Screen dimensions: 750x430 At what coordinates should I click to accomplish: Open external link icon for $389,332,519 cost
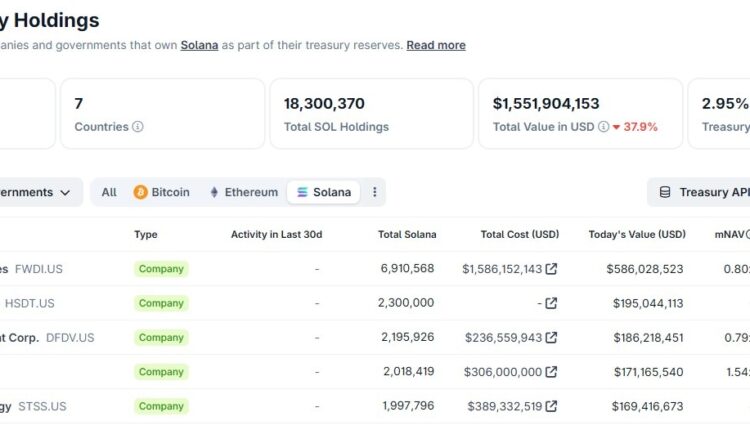coord(551,406)
